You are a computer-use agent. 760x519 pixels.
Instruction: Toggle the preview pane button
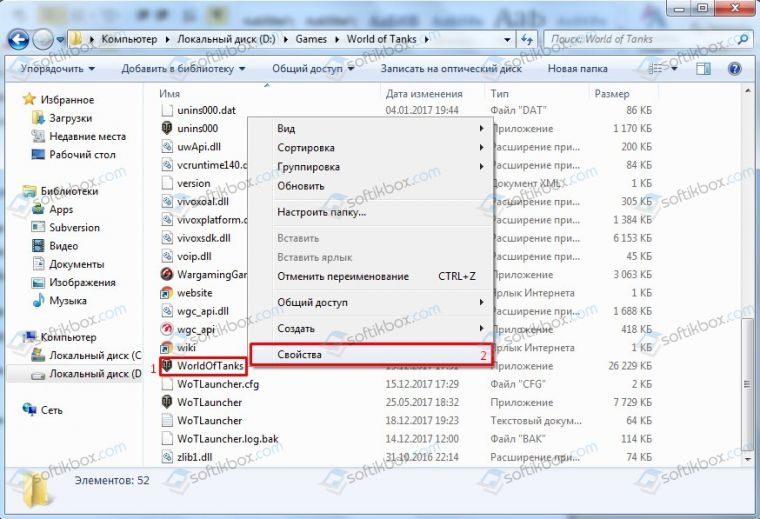coord(703,69)
